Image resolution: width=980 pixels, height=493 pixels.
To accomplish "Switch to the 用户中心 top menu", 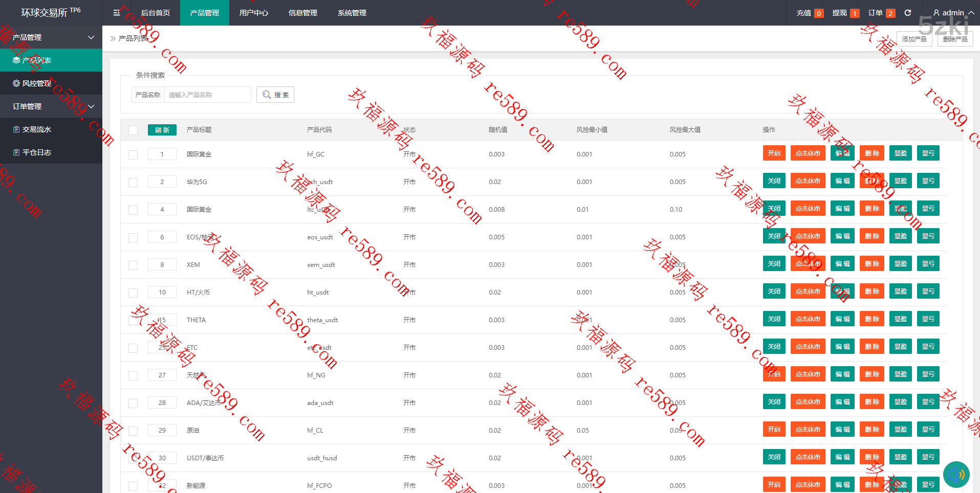I will (x=253, y=13).
